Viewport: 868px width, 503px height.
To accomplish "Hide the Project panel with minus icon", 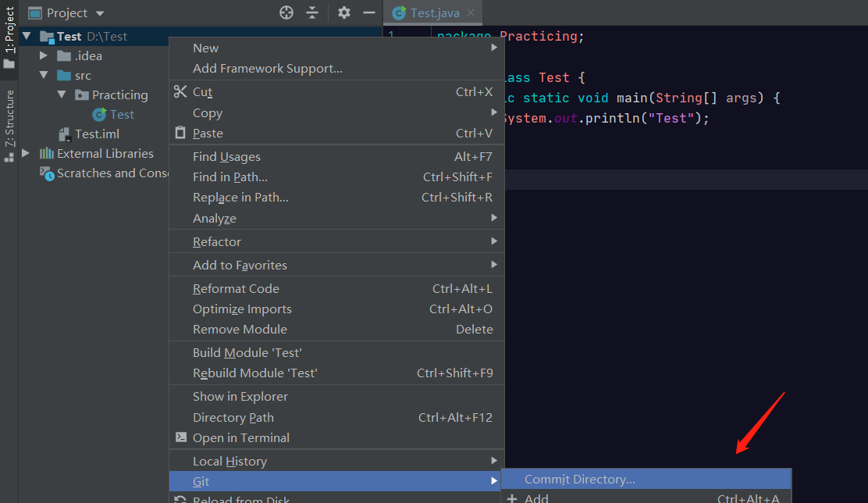I will click(369, 12).
